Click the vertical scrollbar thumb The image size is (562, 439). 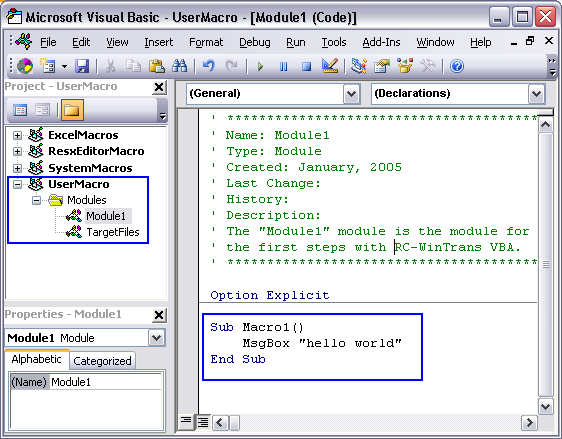pos(546,265)
